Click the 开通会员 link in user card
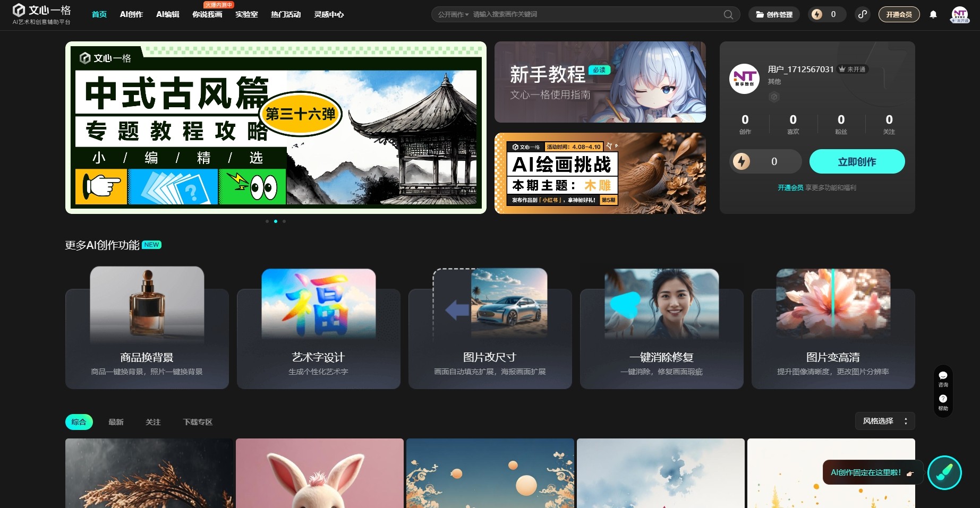980x508 pixels. tap(790, 187)
